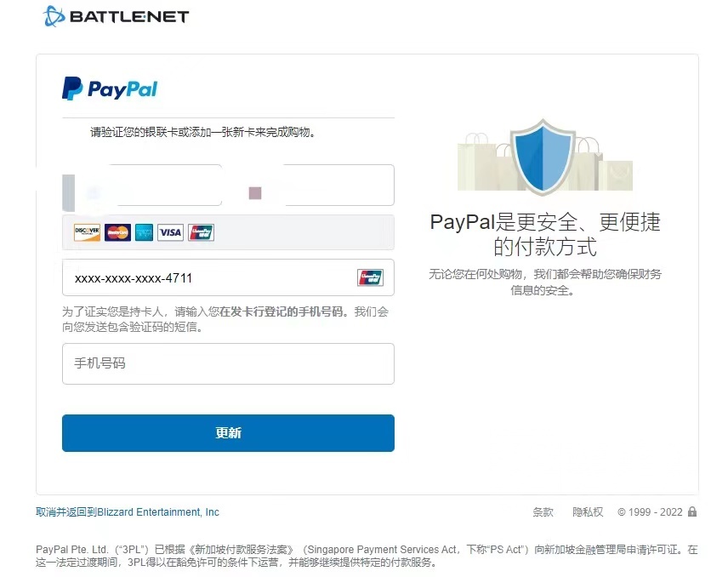This screenshot has height=577, width=728.
Task: Click the small pink square in blurred box
Action: click(255, 193)
